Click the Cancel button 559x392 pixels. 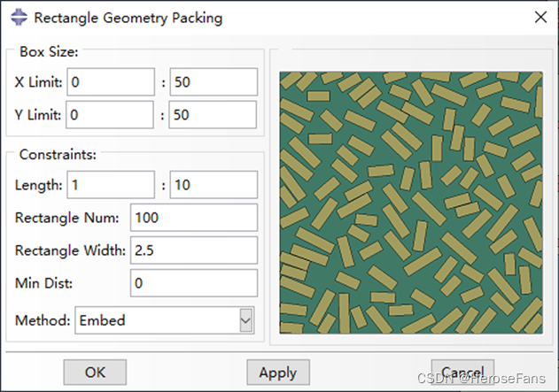tap(462, 373)
